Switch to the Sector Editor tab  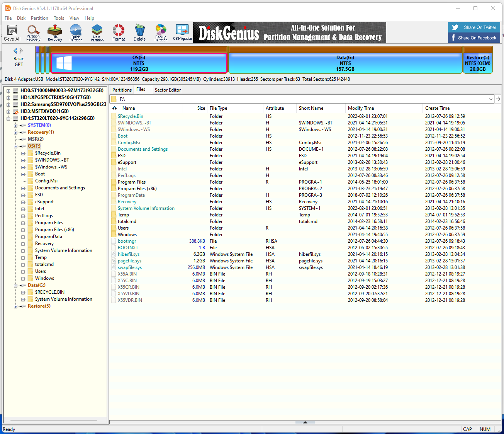[x=168, y=90]
